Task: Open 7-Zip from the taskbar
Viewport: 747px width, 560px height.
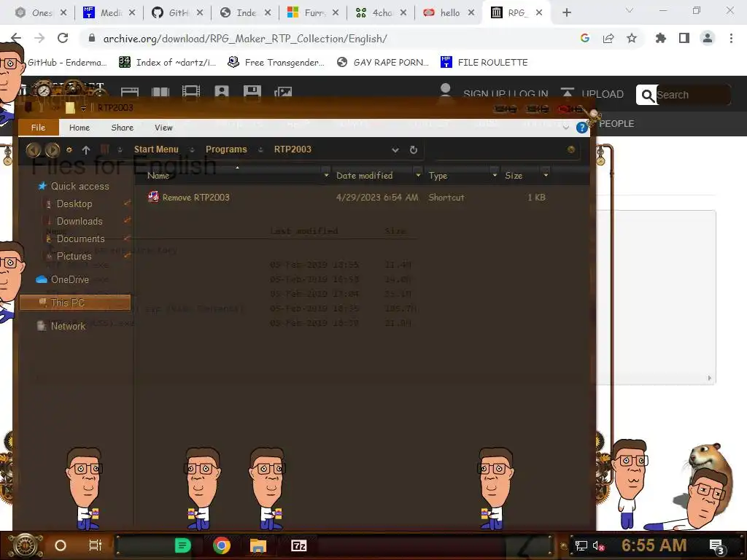Action: tap(298, 545)
